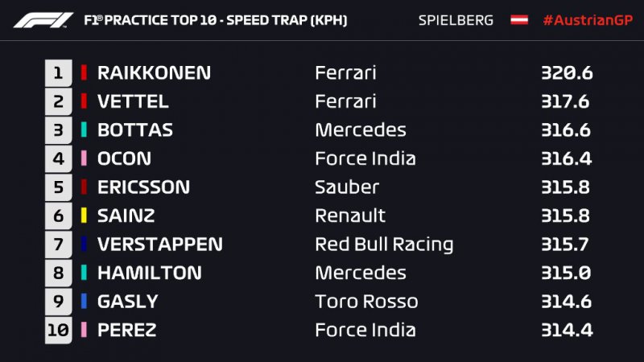
Task: Select the VERSTAPPEN driver name
Action: pos(159,245)
